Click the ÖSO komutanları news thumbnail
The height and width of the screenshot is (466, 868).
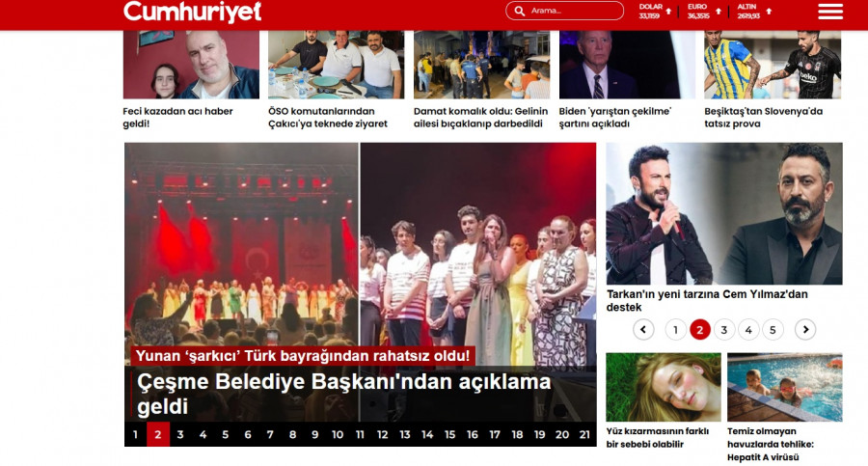click(336, 65)
